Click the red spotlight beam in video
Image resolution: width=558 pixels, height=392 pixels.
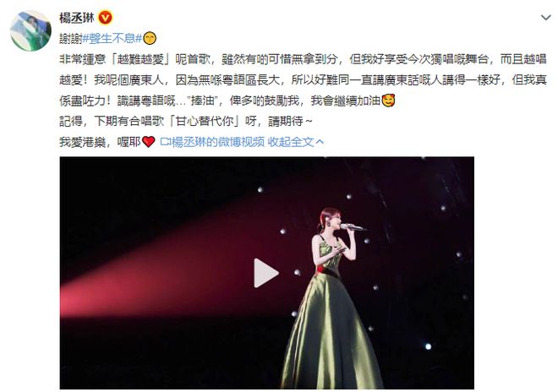point(160,270)
